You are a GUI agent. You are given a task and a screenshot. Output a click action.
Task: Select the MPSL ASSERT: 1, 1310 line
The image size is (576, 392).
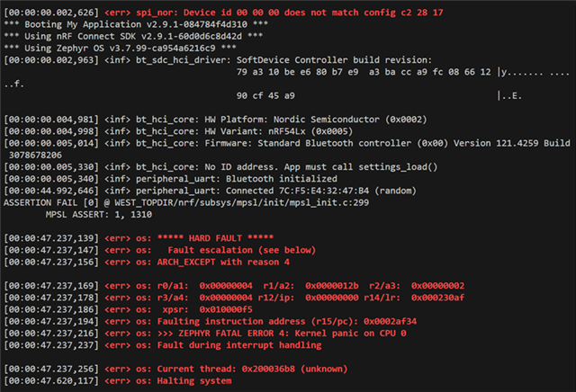pos(99,214)
